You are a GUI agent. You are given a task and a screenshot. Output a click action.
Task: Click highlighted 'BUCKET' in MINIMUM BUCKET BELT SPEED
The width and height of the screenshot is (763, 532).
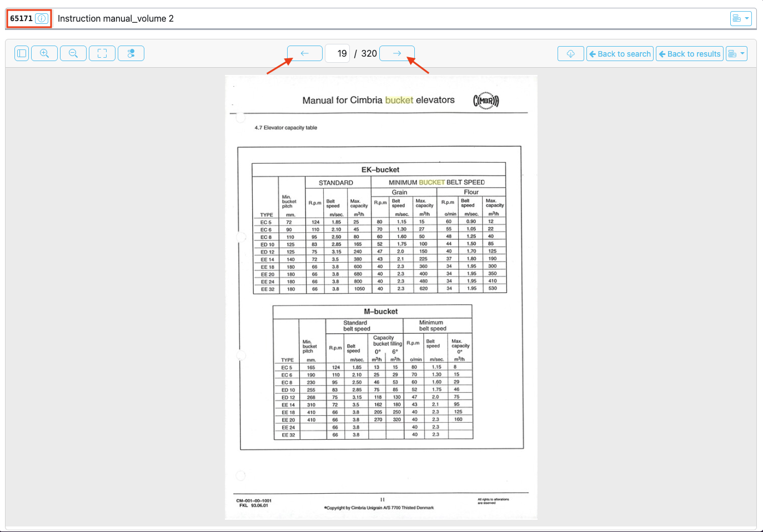[x=432, y=182]
